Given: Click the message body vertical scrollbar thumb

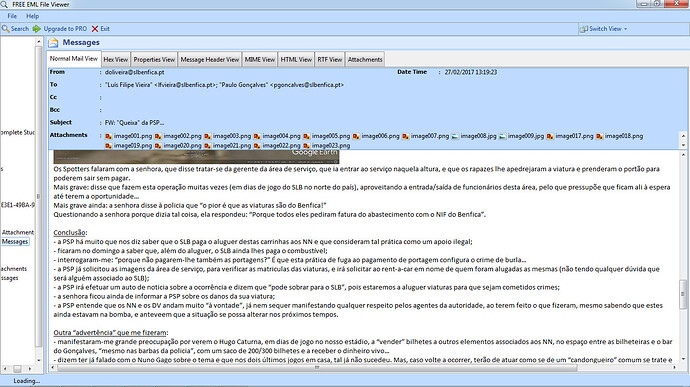Looking at the screenshot, I should pos(683,293).
